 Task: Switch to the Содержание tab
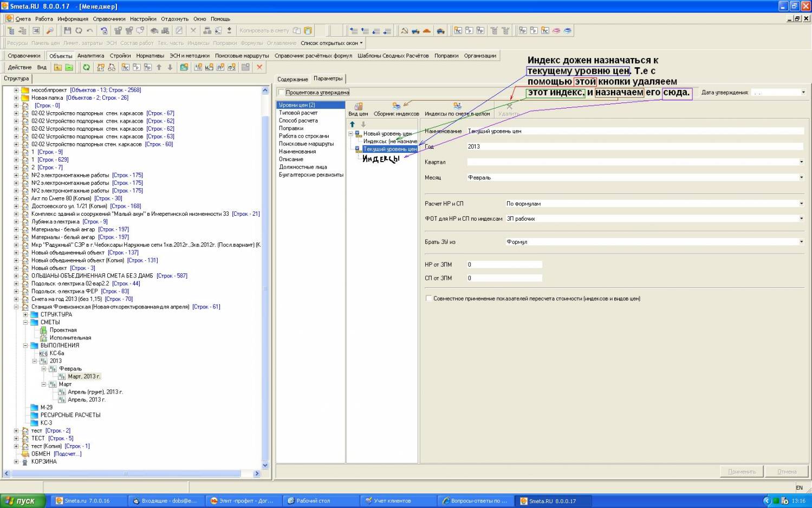pyautogui.click(x=293, y=79)
